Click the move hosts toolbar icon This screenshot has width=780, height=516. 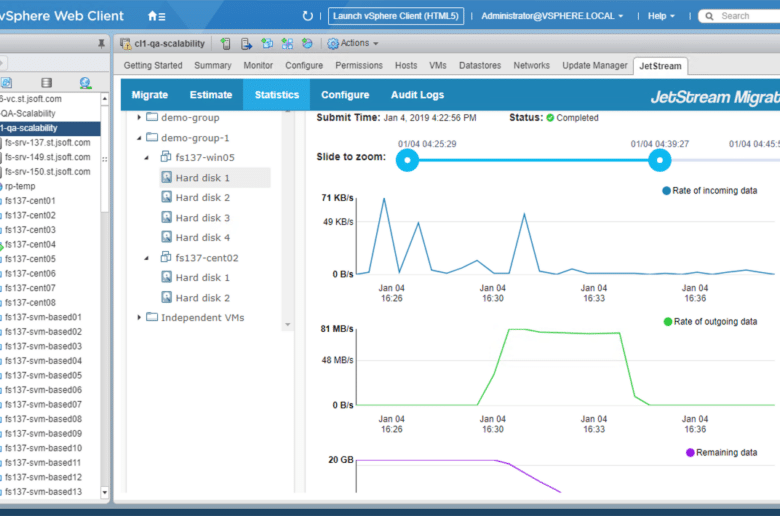click(x=246, y=44)
